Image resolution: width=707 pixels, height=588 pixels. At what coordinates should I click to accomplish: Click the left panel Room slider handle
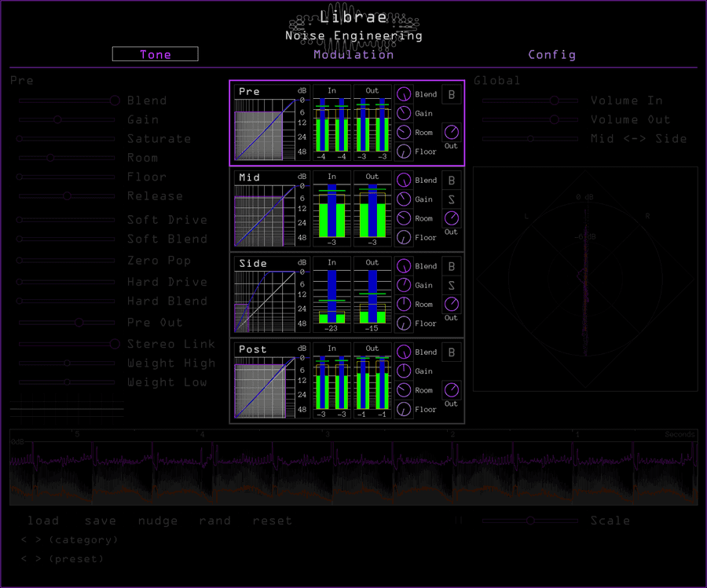(50, 157)
